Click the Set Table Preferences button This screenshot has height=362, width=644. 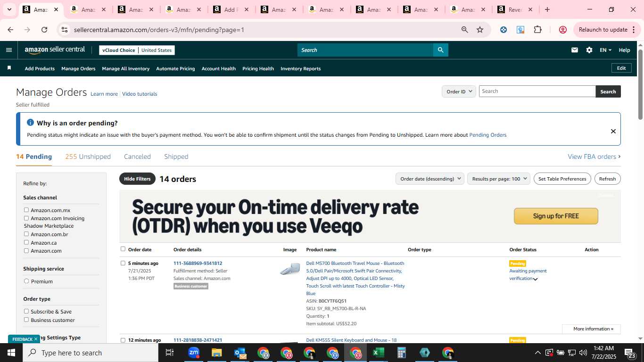[x=562, y=179]
